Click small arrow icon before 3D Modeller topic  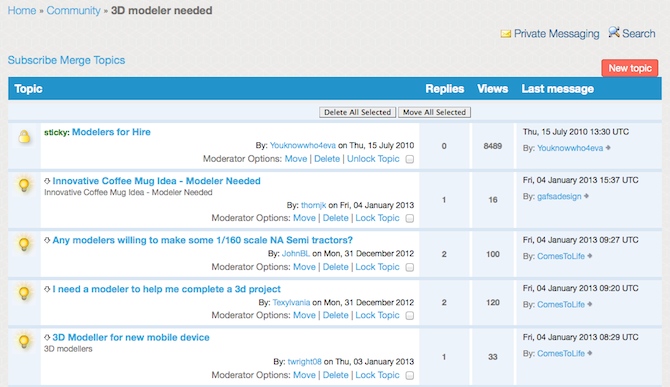[47, 337]
